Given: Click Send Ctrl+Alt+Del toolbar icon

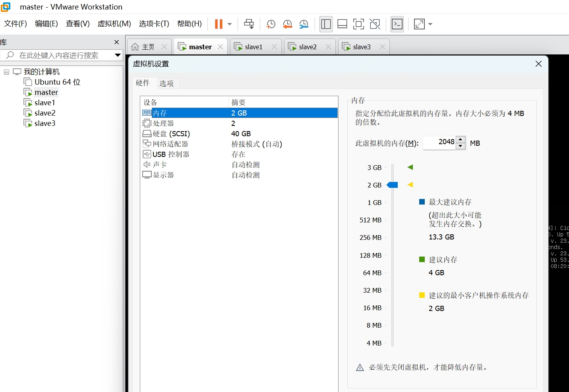Looking at the screenshot, I should click(249, 24).
